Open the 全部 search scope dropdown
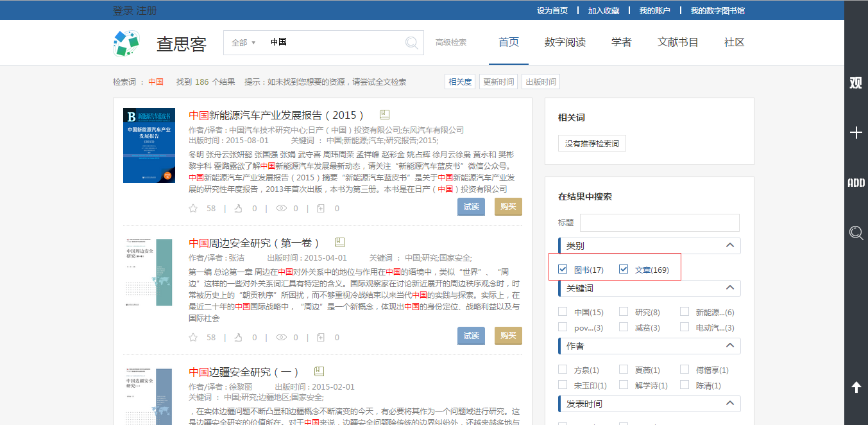The height and width of the screenshot is (425, 868). tap(243, 43)
